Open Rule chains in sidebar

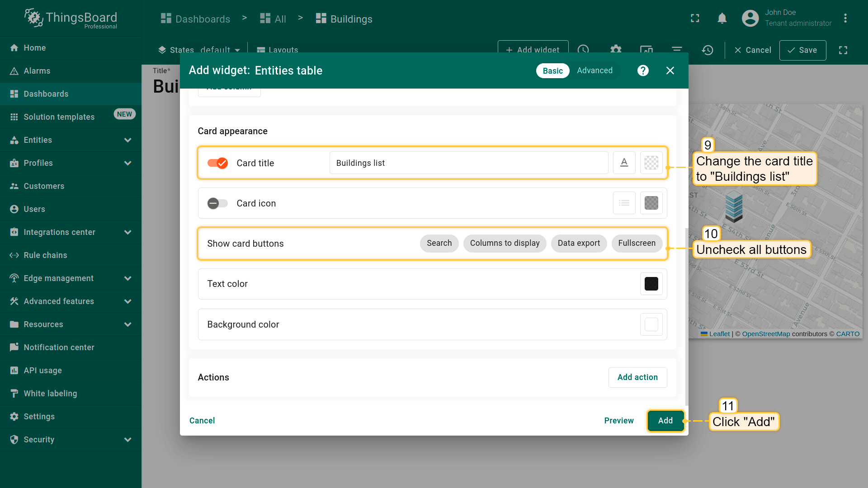click(x=45, y=255)
